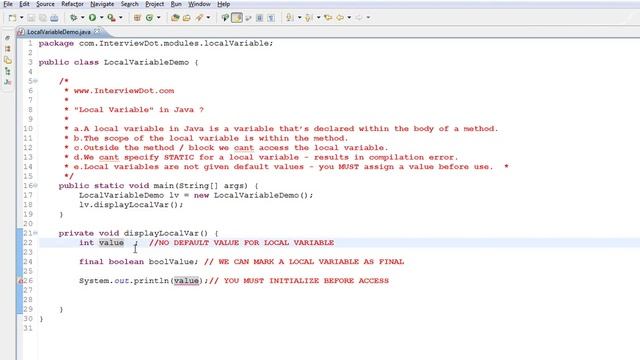The image size is (640, 360).
Task: Close the LocalVariableDemo.java tab
Action: pos(97,31)
